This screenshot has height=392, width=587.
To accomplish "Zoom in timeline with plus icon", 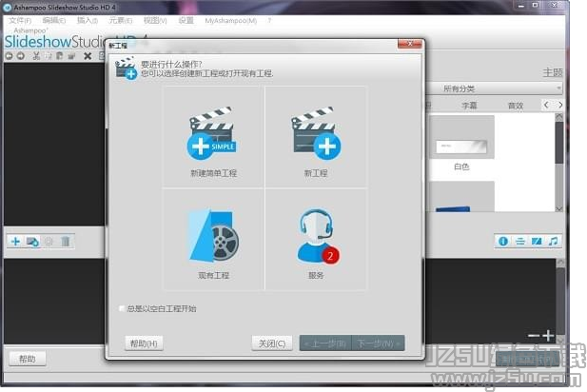I will (548, 336).
